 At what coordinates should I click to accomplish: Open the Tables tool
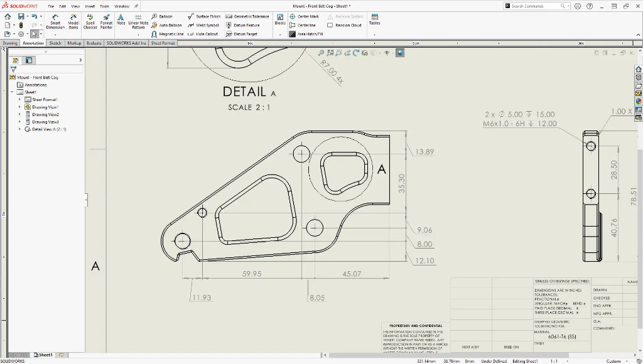pos(374,19)
